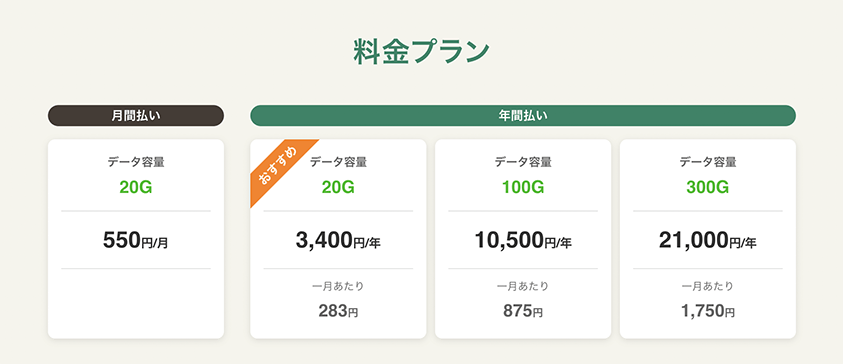Click the 100G data capacity label
Screen dimensions: 843x364
pos(523,187)
